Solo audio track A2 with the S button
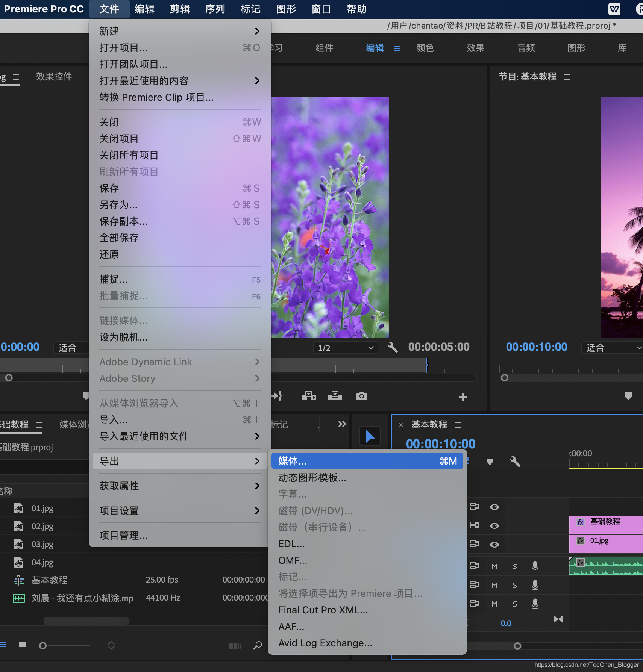 coord(514,585)
